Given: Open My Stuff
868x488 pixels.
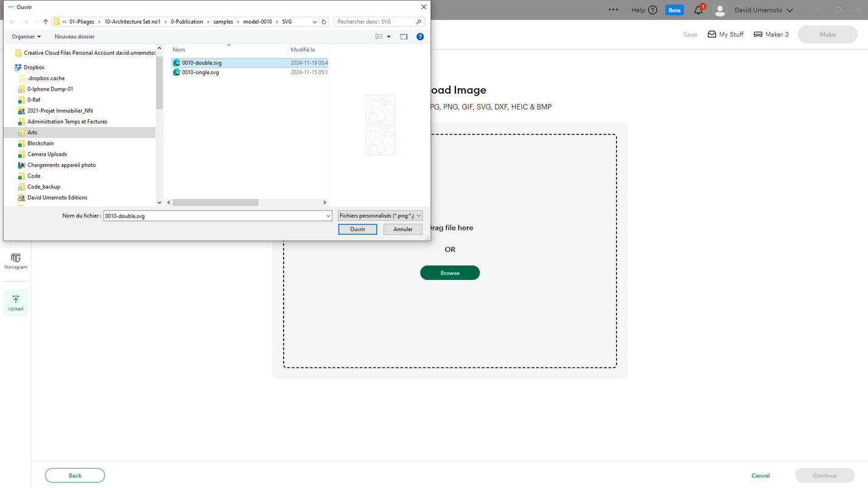Looking at the screenshot, I should pyautogui.click(x=726, y=35).
